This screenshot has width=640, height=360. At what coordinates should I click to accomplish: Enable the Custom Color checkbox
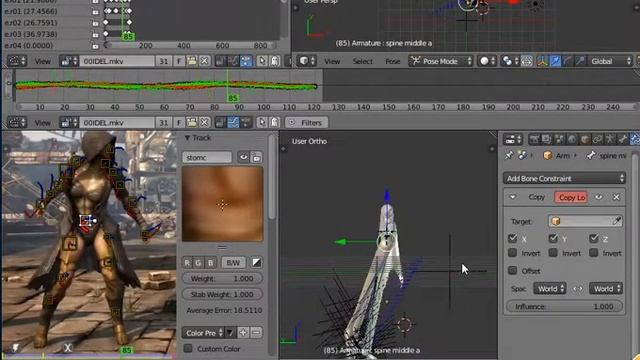coord(188,349)
